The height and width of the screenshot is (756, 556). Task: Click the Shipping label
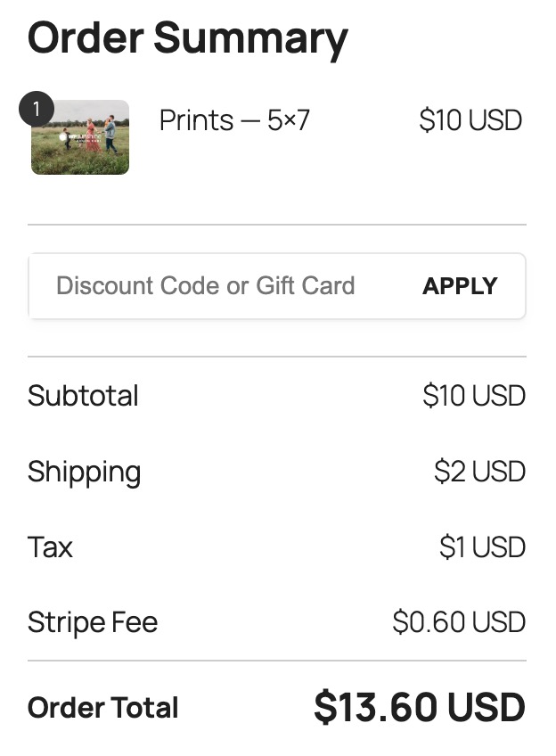coord(84,472)
